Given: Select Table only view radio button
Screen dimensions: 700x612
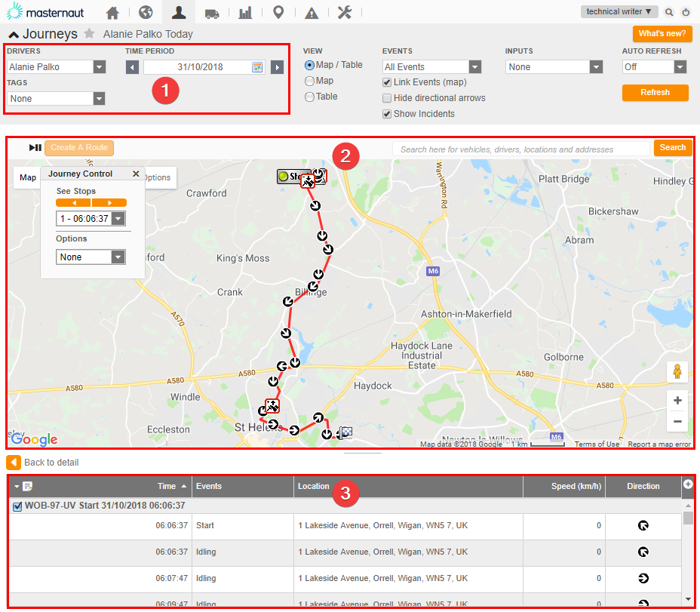Looking at the screenshot, I should [x=309, y=97].
